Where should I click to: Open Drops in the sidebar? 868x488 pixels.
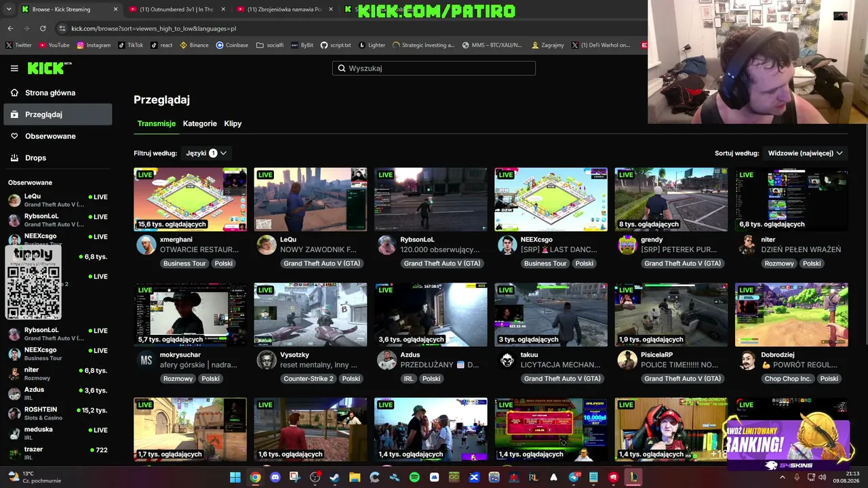pos(58,158)
